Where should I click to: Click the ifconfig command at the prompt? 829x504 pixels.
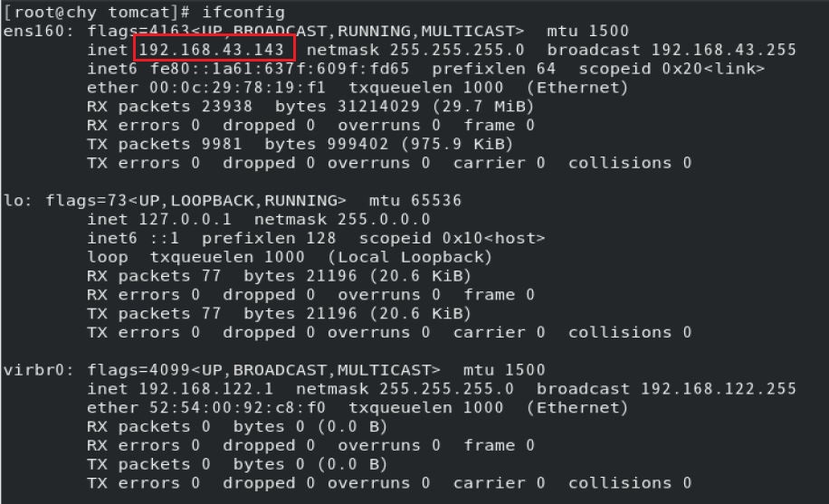[243, 12]
